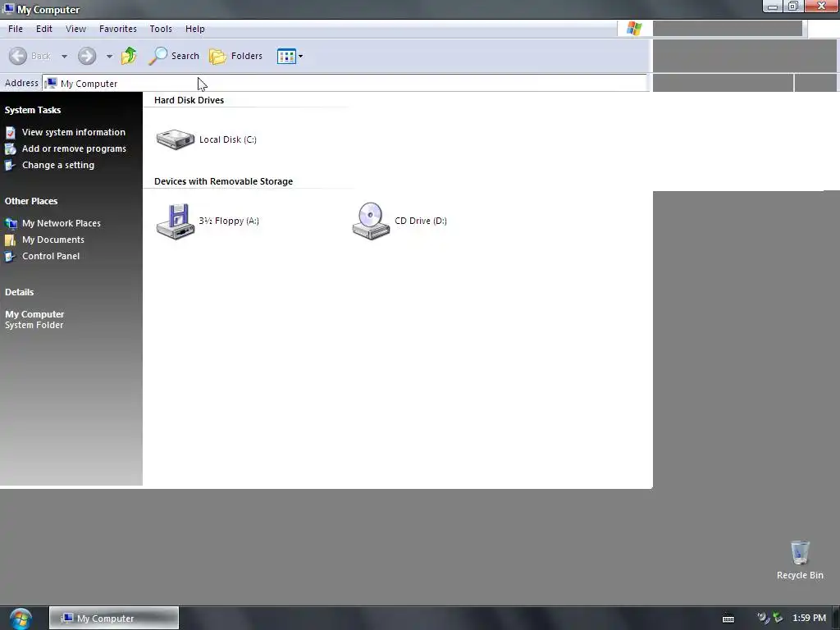Click the My Documents folder icon
Viewport: 840px width, 630px height.
point(10,240)
